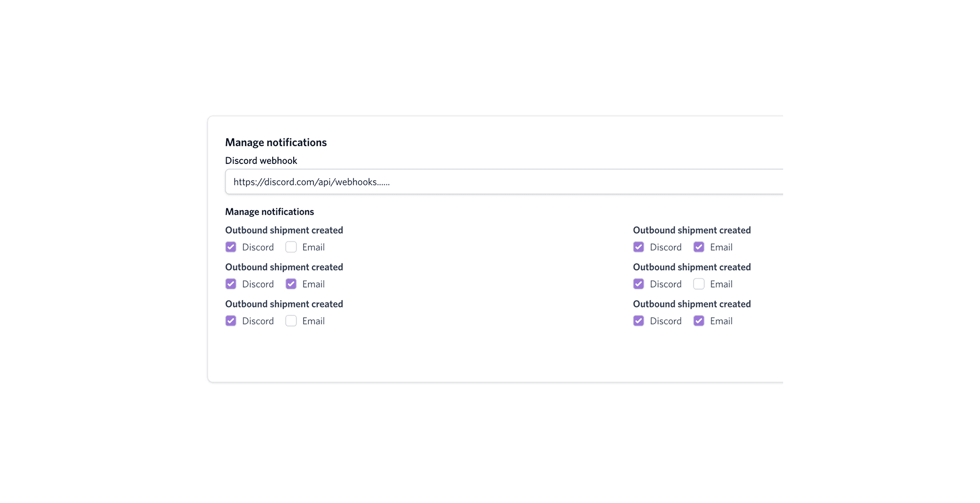Enable Email checkbox in second right-column group

(699, 284)
